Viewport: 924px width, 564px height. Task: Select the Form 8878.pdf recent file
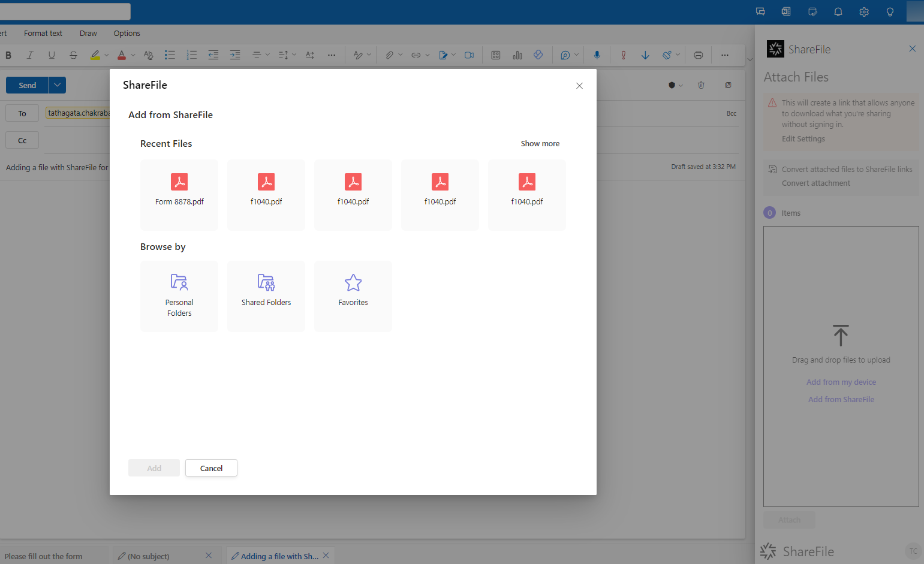coord(179,195)
